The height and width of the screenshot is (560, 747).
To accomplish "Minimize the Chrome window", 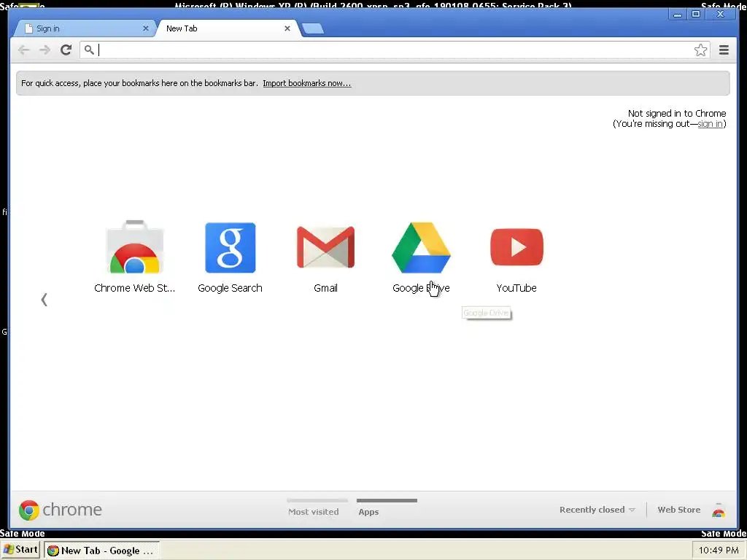I will [x=678, y=15].
